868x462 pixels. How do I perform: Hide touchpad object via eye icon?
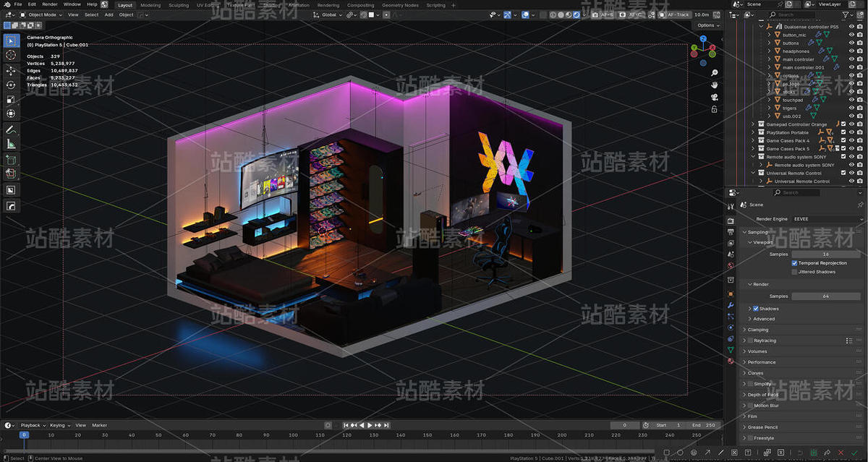pyautogui.click(x=851, y=100)
